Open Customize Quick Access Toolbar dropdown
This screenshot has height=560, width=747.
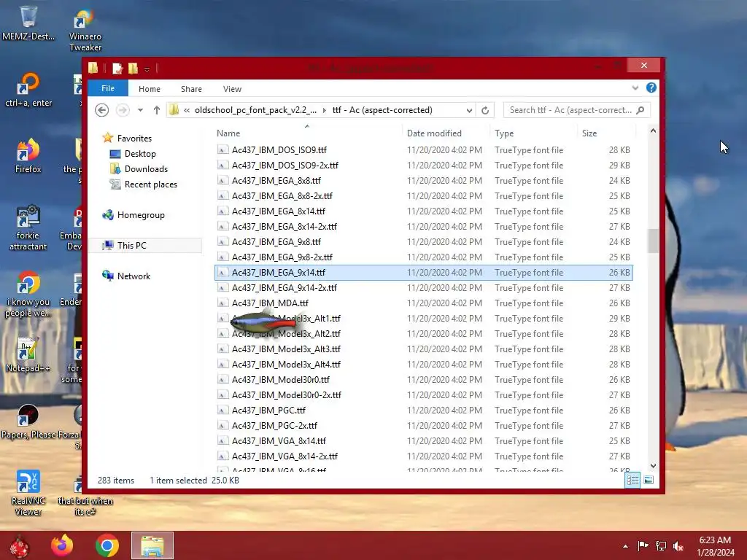[147, 69]
